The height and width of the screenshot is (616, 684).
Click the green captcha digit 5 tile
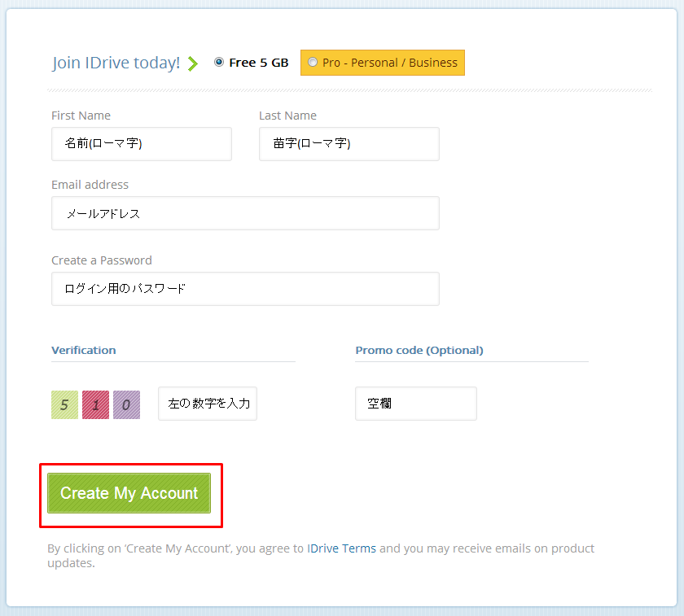[64, 405]
